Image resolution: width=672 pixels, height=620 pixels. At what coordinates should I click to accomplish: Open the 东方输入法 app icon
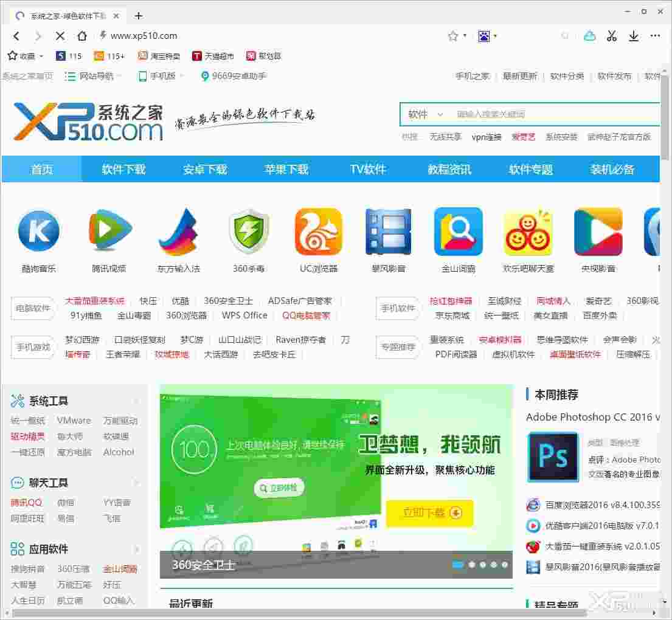click(179, 232)
